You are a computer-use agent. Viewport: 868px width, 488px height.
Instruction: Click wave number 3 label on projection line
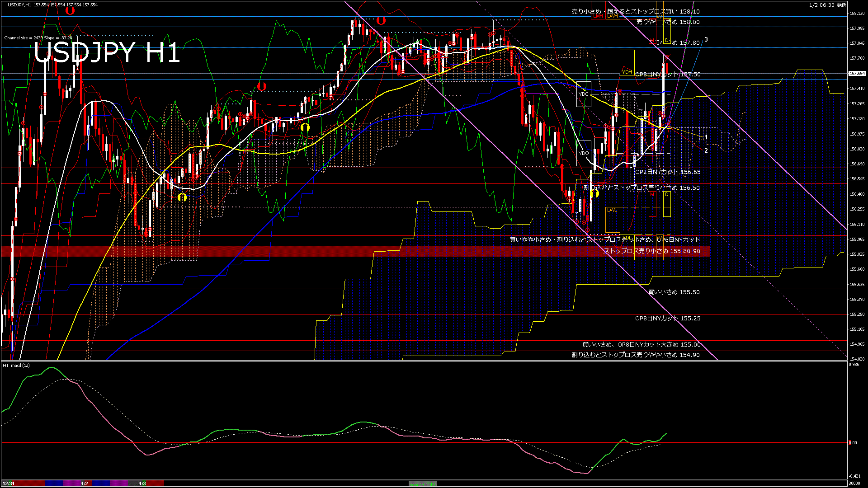tap(706, 40)
